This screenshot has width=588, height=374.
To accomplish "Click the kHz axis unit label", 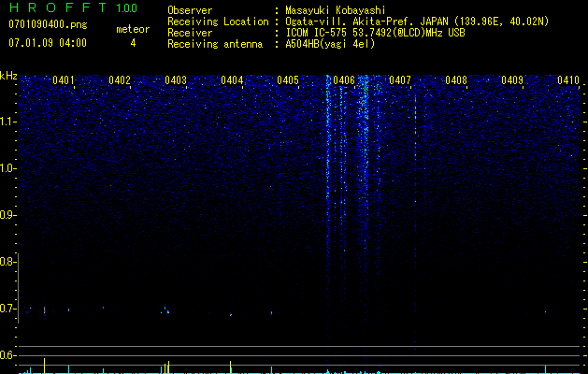I will 8,76.
